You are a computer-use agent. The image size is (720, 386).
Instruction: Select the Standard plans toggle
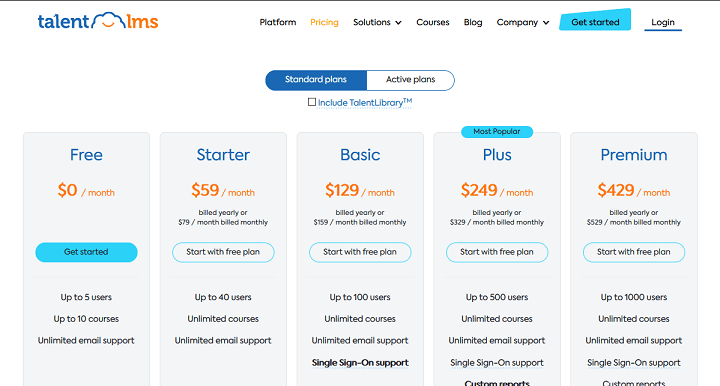click(x=316, y=80)
